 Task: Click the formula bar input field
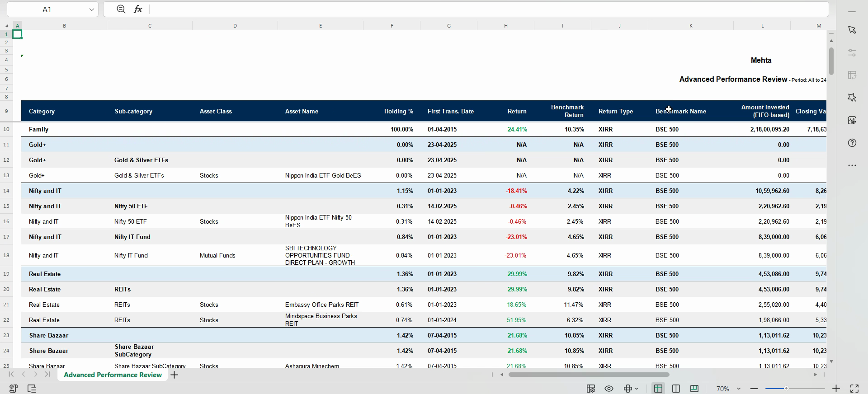[488, 9]
